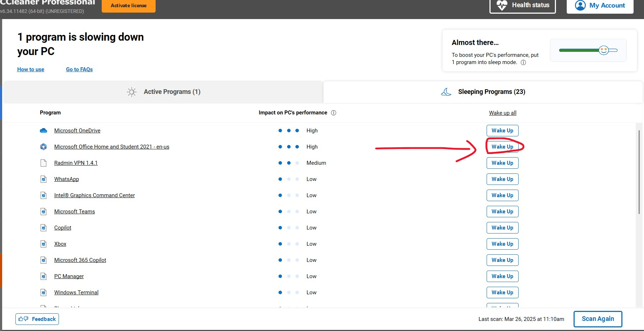Screen dimensions: 644x331
Task: Click the High impact label for Microsoft OneDrive
Action: coord(312,131)
